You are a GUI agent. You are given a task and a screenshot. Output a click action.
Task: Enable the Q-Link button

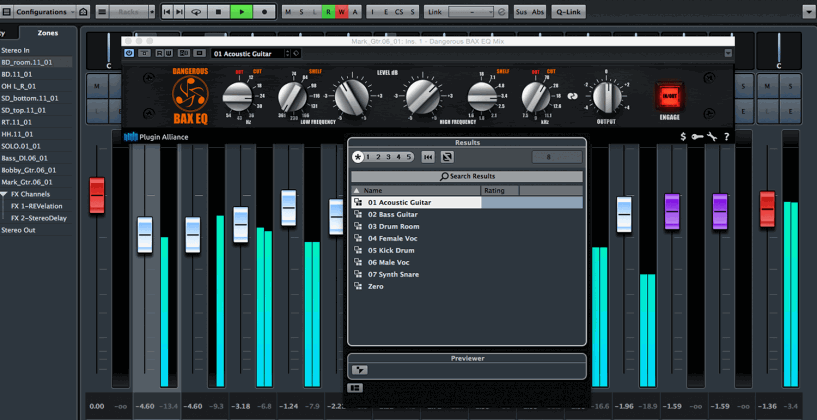pos(568,11)
